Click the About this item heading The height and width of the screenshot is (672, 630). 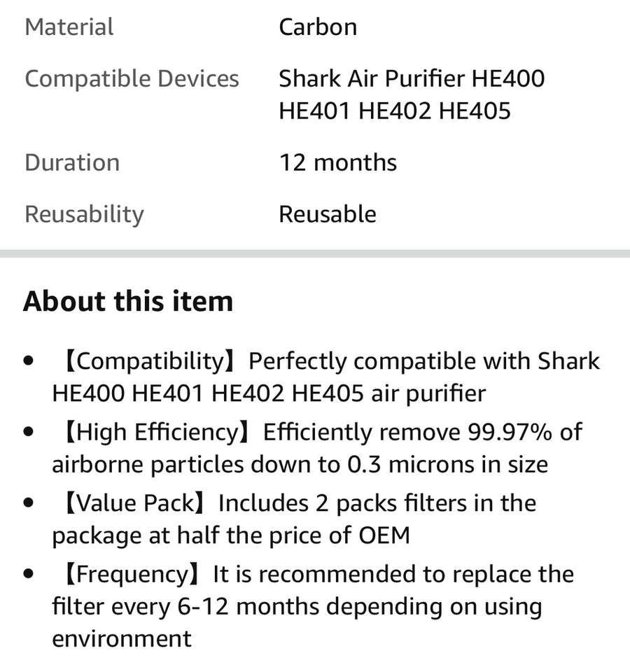pos(128,302)
